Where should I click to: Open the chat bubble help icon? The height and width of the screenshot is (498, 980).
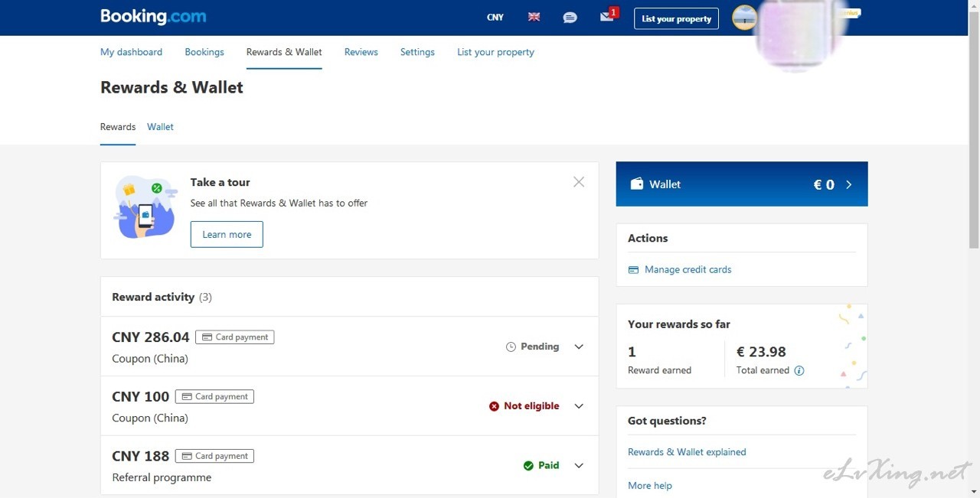pyautogui.click(x=570, y=17)
